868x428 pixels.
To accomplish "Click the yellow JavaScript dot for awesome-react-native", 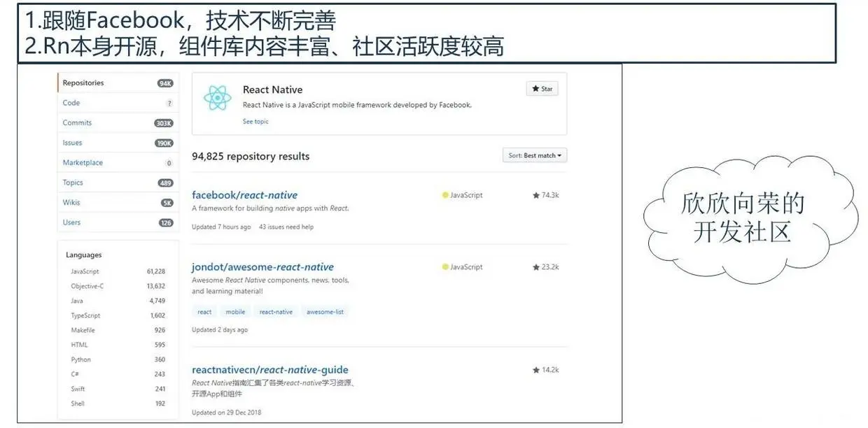I will tap(445, 267).
